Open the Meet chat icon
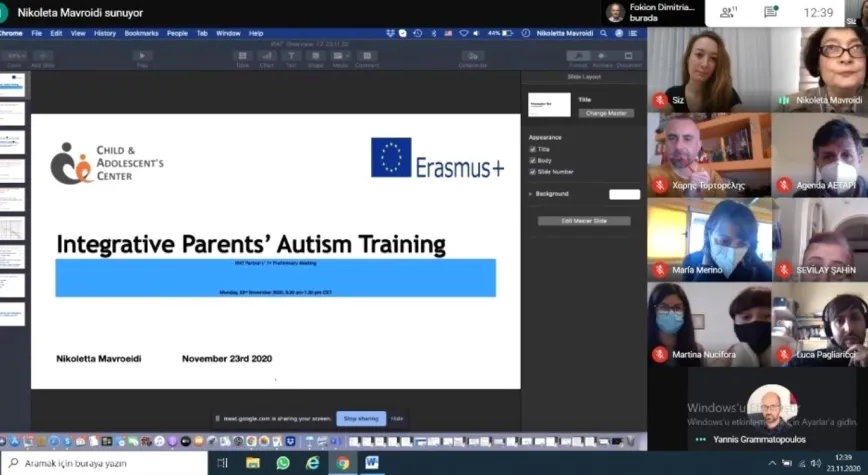This screenshot has height=475, width=868. click(x=771, y=12)
